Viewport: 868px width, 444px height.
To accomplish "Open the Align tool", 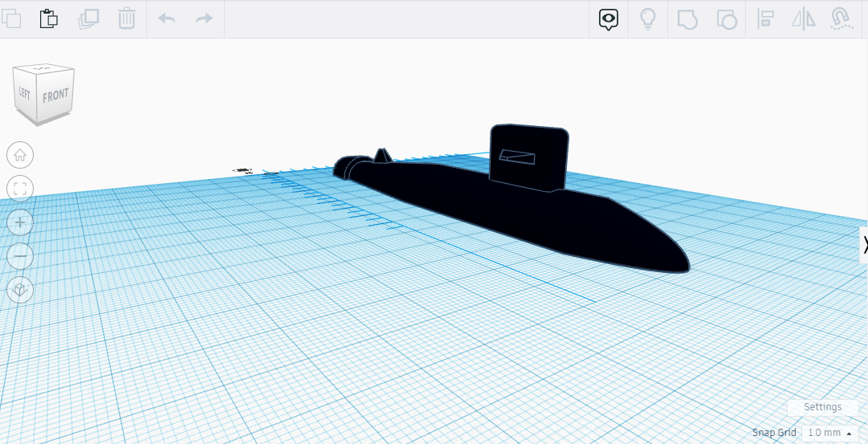I will (x=765, y=18).
